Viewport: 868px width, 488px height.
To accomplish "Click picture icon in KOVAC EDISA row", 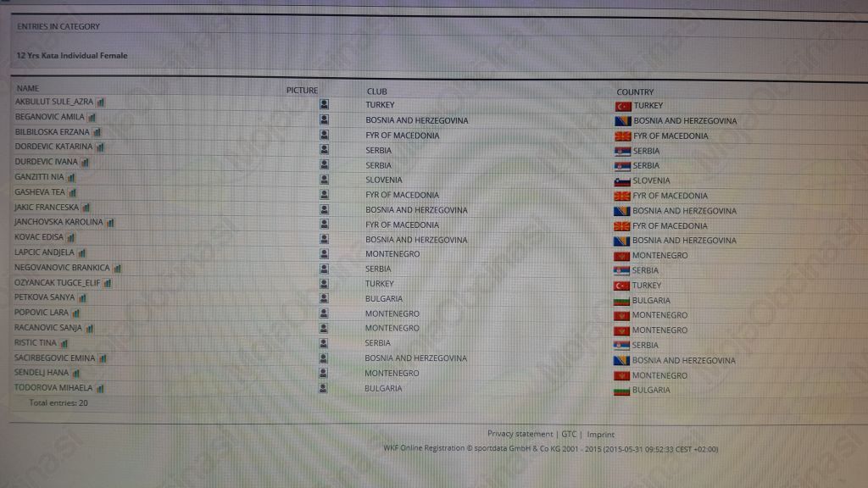I will (323, 239).
